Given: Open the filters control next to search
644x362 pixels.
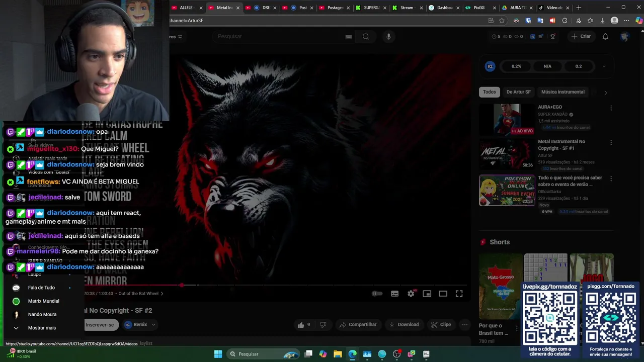Looking at the screenshot, I should (x=177, y=37).
